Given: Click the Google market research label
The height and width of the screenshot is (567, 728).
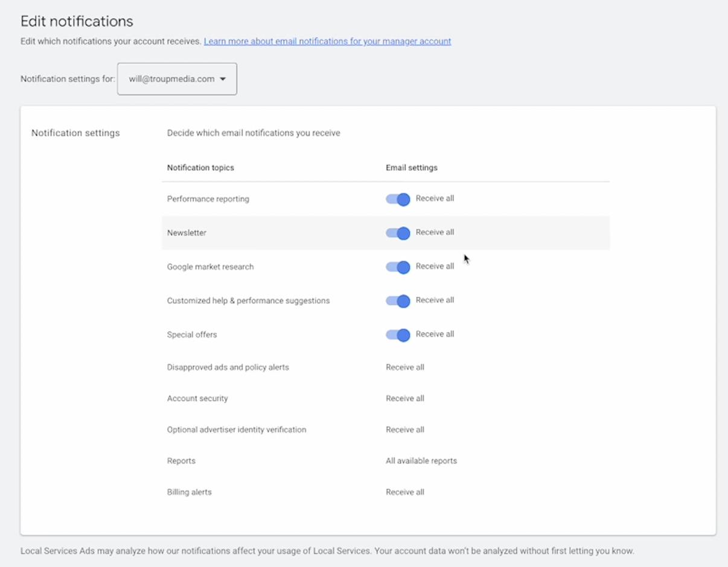Looking at the screenshot, I should 210,267.
